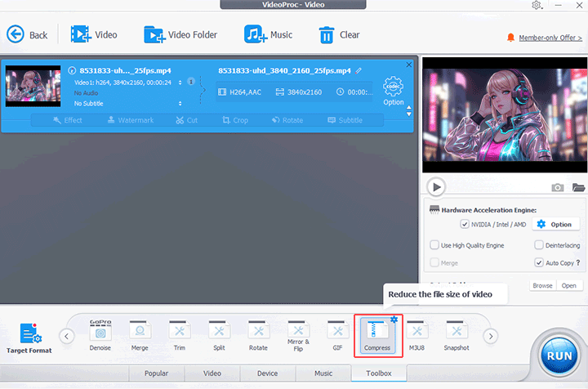Image resolution: width=588 pixels, height=389 pixels.
Task: Add a video with the Video button
Action: [94, 34]
